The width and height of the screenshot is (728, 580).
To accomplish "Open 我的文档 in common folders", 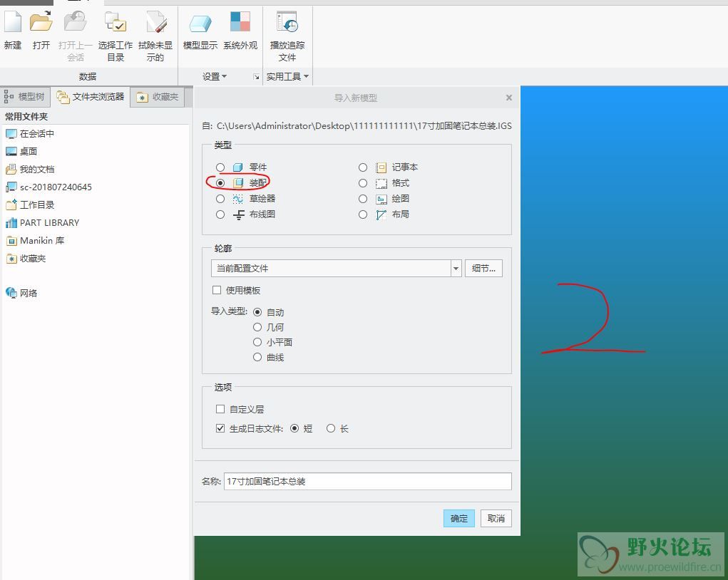I will point(30,170).
